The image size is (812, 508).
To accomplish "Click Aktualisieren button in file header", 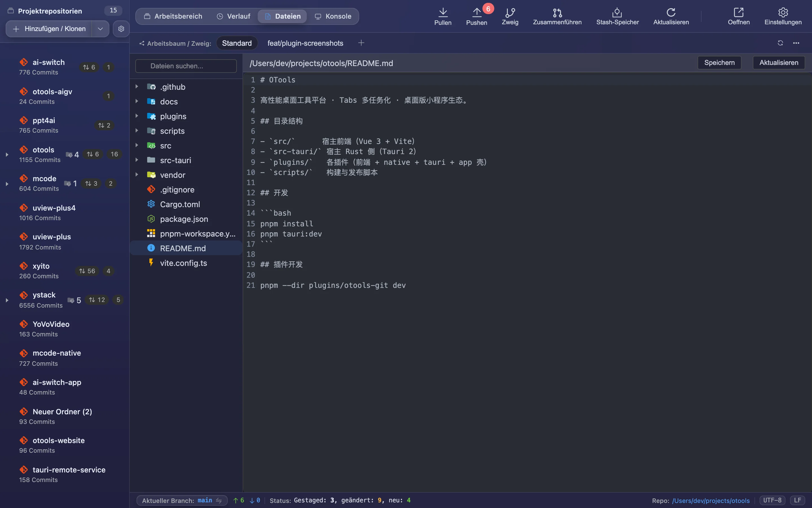I will tap(779, 62).
